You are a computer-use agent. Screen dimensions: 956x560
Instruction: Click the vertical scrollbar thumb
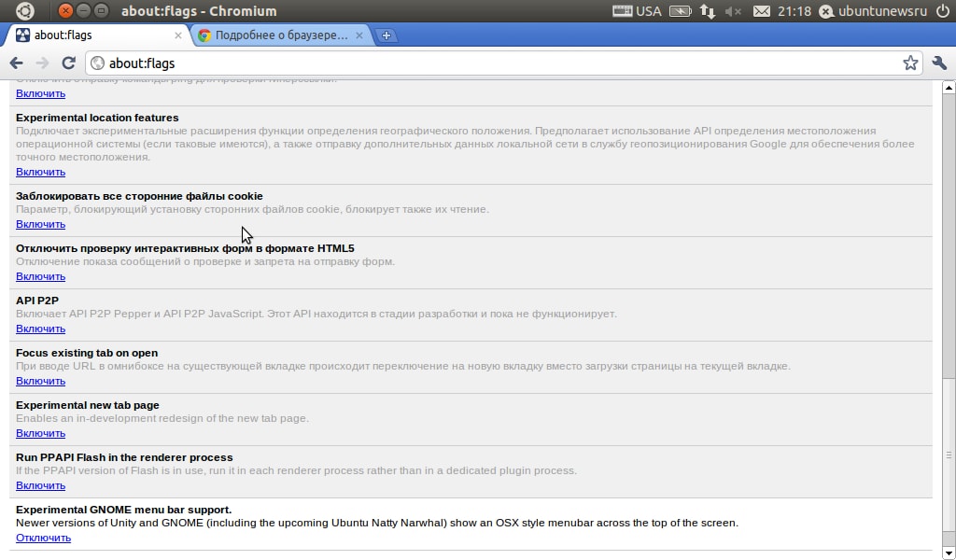pos(949,455)
